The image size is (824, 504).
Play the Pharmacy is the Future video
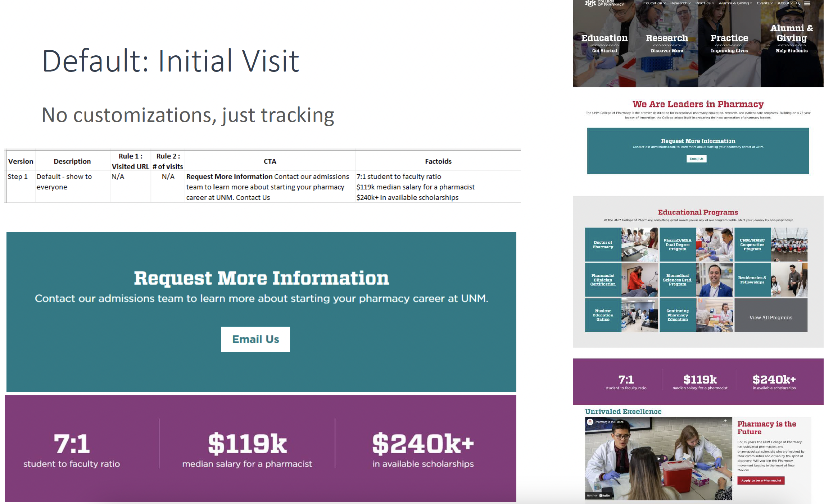[659, 458]
